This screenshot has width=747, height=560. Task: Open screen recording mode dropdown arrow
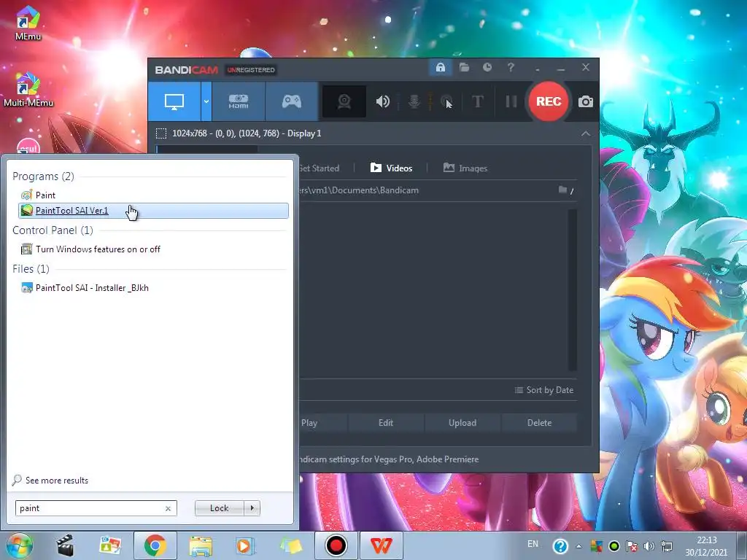coord(206,101)
